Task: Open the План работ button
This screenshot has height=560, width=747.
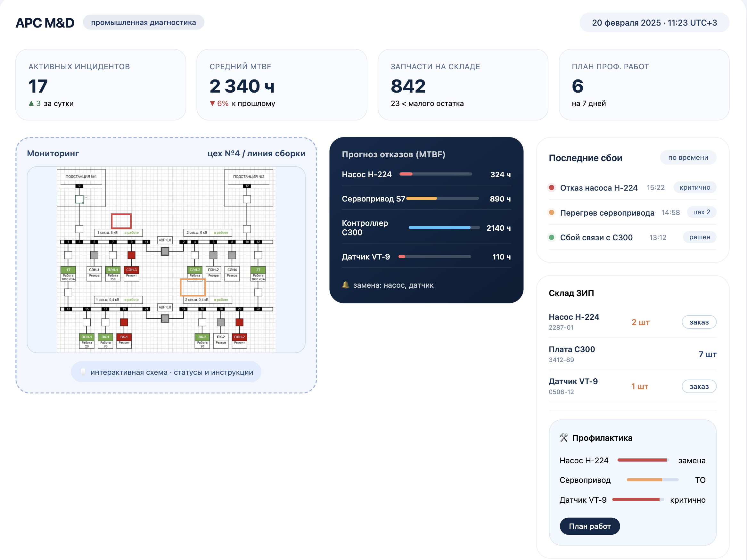Action: click(590, 526)
